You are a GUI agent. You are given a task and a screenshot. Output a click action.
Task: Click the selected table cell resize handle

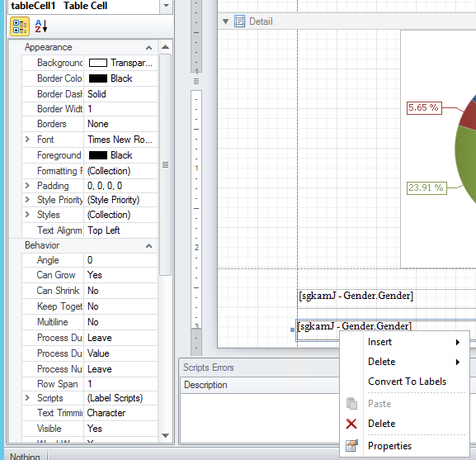[292, 330]
